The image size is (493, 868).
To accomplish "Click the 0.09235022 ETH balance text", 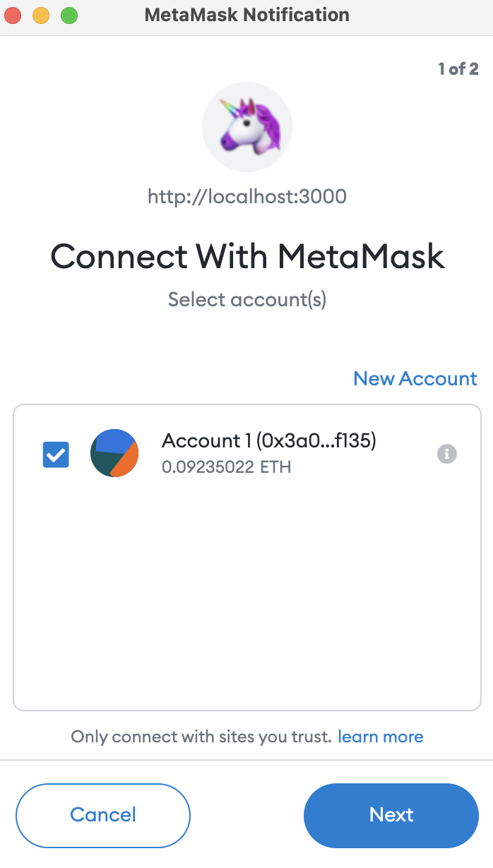I will pos(227,467).
